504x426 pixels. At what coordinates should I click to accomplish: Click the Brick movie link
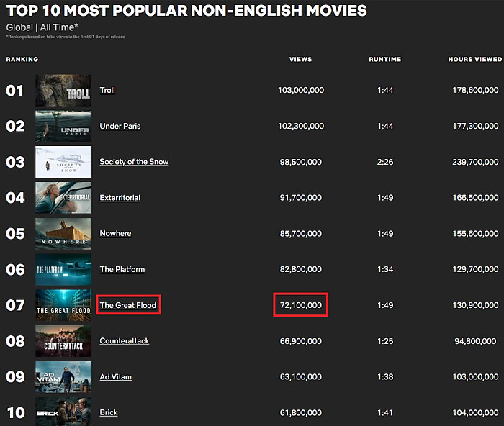coord(109,412)
